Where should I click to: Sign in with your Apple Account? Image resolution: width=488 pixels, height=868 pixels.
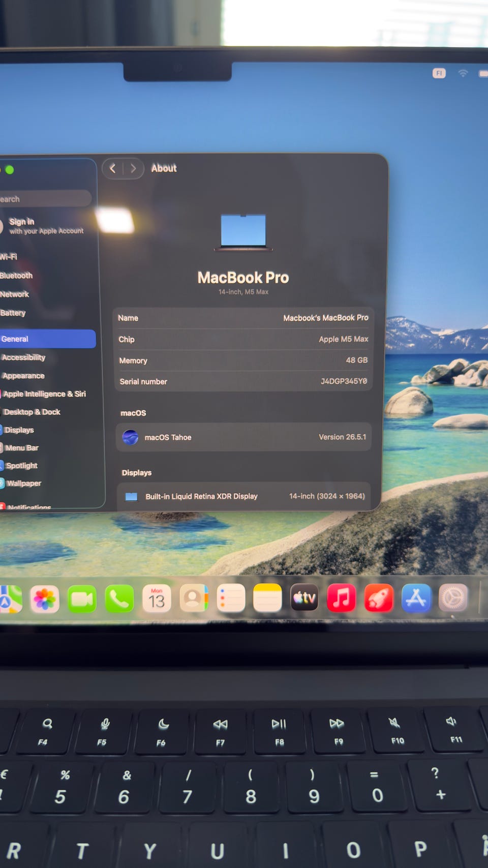pyautogui.click(x=46, y=226)
